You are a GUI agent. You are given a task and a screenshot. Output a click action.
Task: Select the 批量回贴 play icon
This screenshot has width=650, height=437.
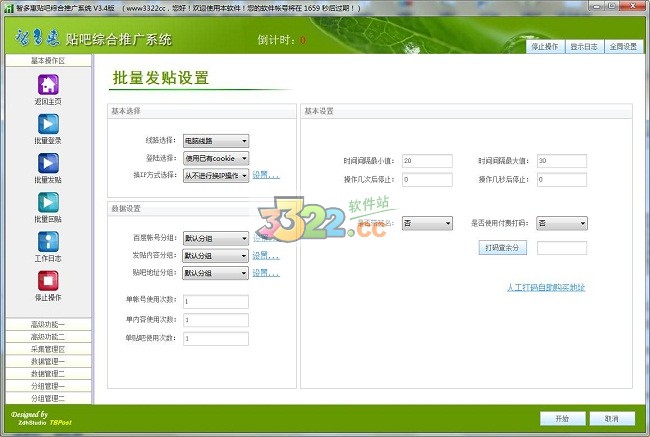(x=48, y=202)
